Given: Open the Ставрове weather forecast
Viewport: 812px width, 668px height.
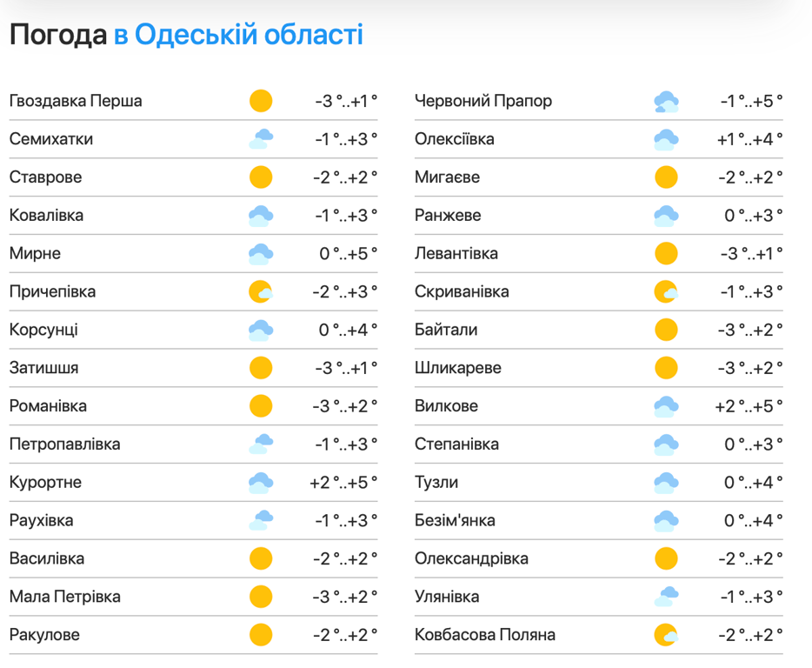Looking at the screenshot, I should [x=46, y=177].
